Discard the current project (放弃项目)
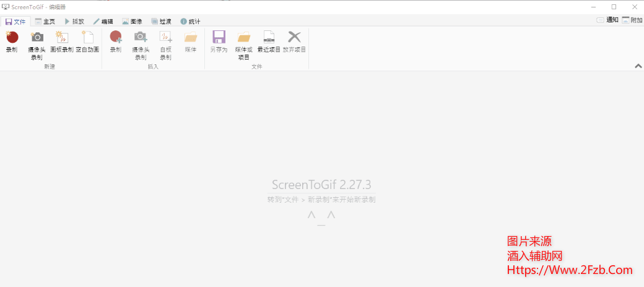 coord(295,42)
